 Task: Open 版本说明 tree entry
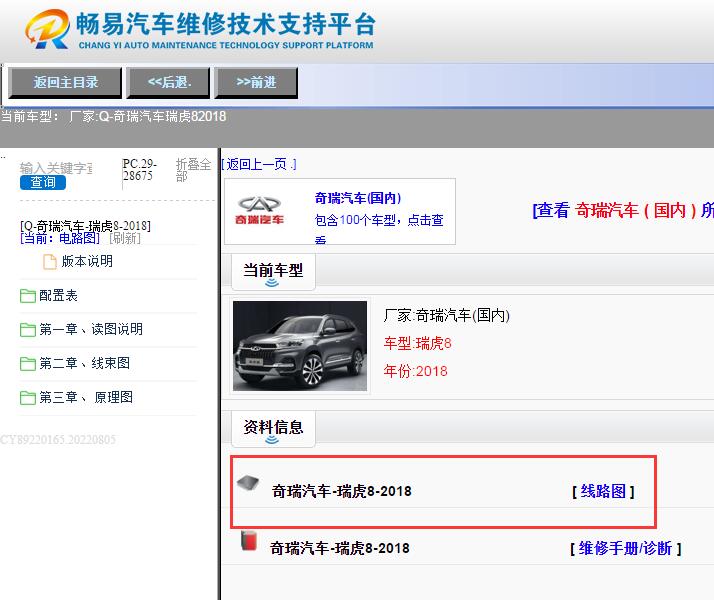coord(87,261)
